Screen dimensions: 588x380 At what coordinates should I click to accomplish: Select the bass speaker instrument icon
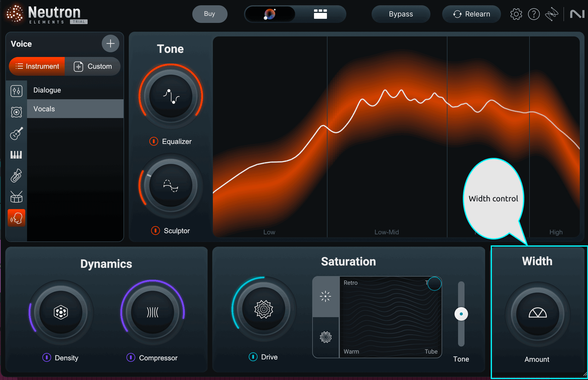(16, 112)
